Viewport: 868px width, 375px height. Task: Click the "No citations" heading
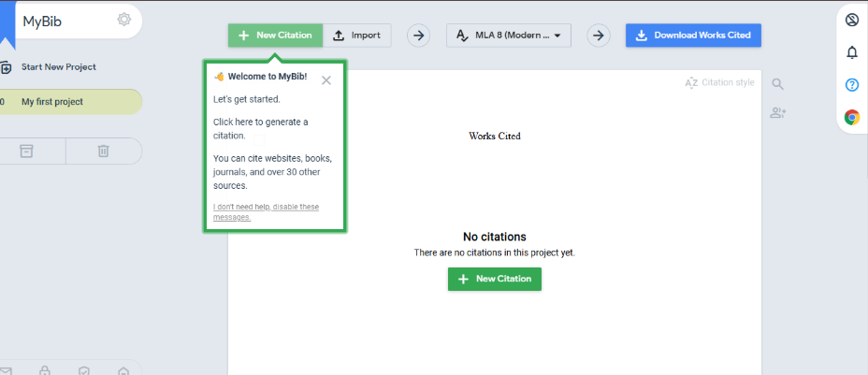pyautogui.click(x=495, y=238)
